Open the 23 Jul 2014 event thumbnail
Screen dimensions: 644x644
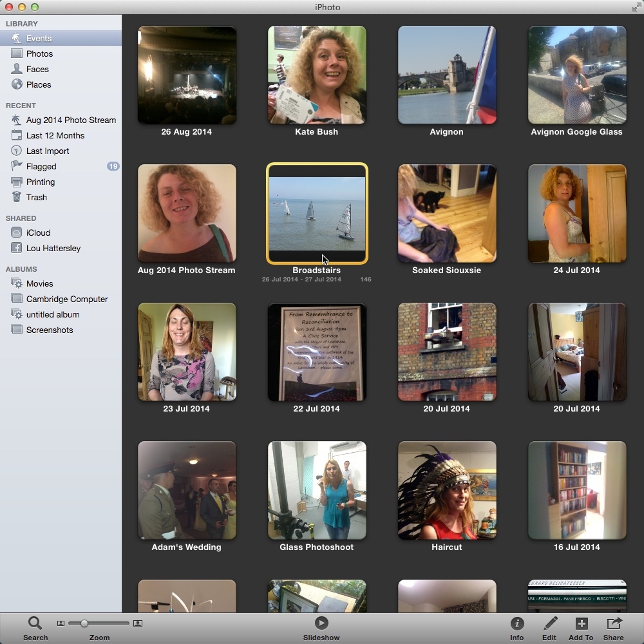(187, 352)
